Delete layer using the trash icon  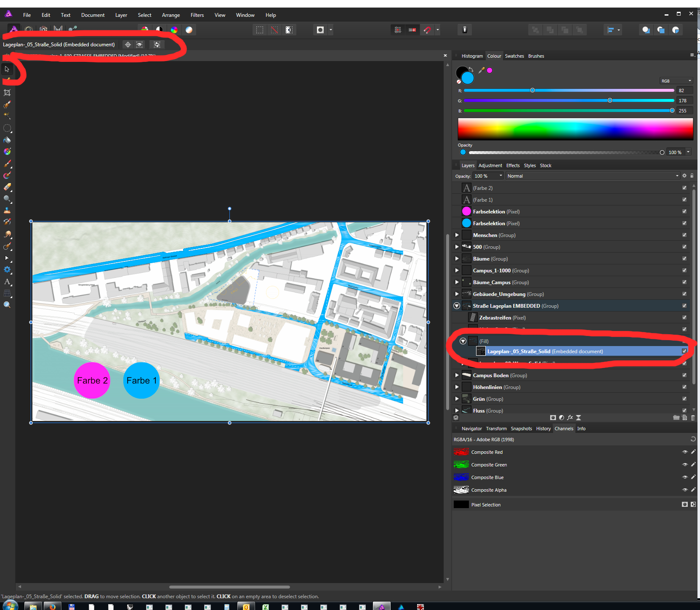[693, 418]
